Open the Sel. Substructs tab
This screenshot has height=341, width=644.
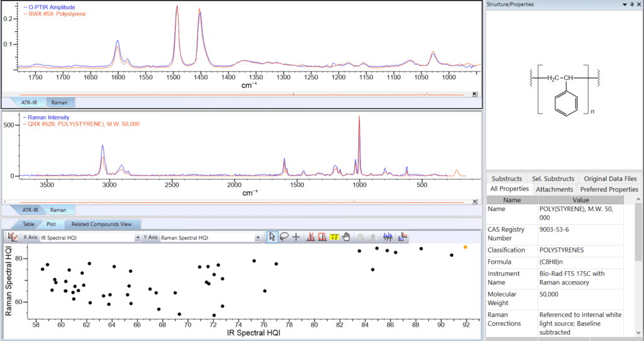pos(553,178)
